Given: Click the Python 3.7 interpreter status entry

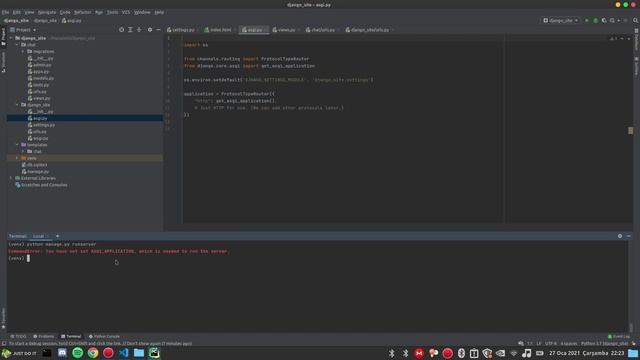Looking at the screenshot, I should 604,344.
